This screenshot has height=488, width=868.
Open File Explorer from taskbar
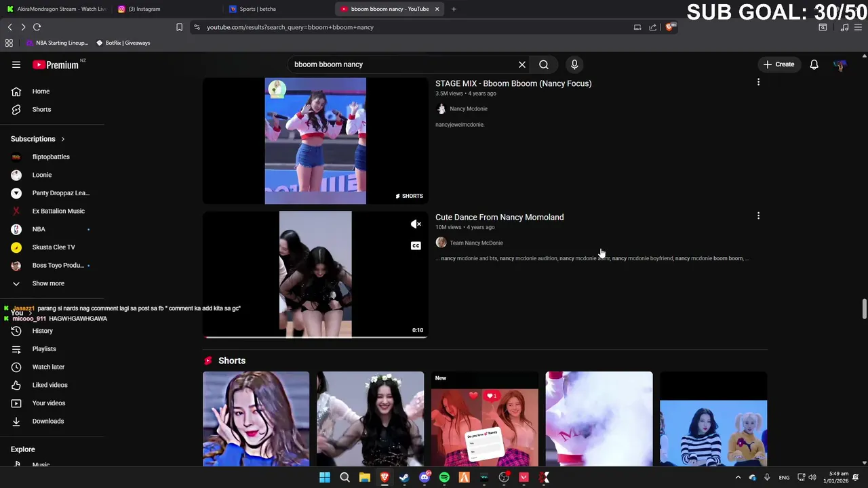[x=365, y=477]
